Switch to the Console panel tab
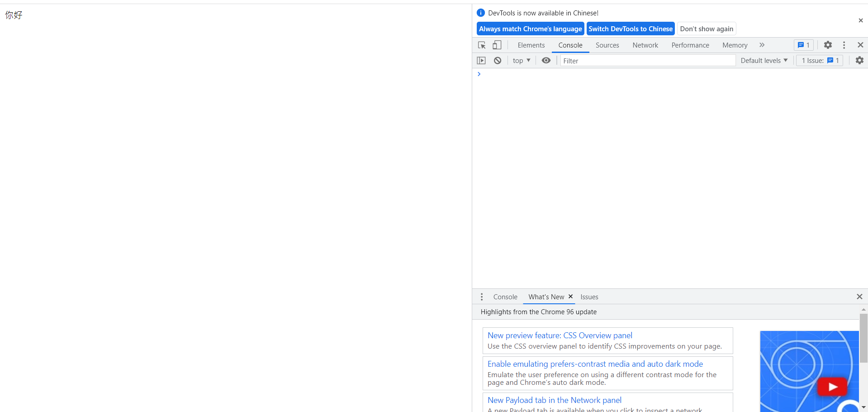 click(x=570, y=45)
